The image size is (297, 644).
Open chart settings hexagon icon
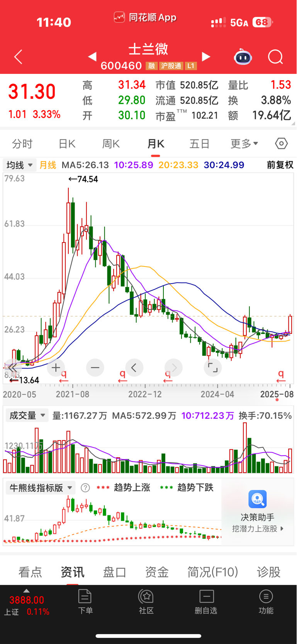pyautogui.click(x=282, y=143)
